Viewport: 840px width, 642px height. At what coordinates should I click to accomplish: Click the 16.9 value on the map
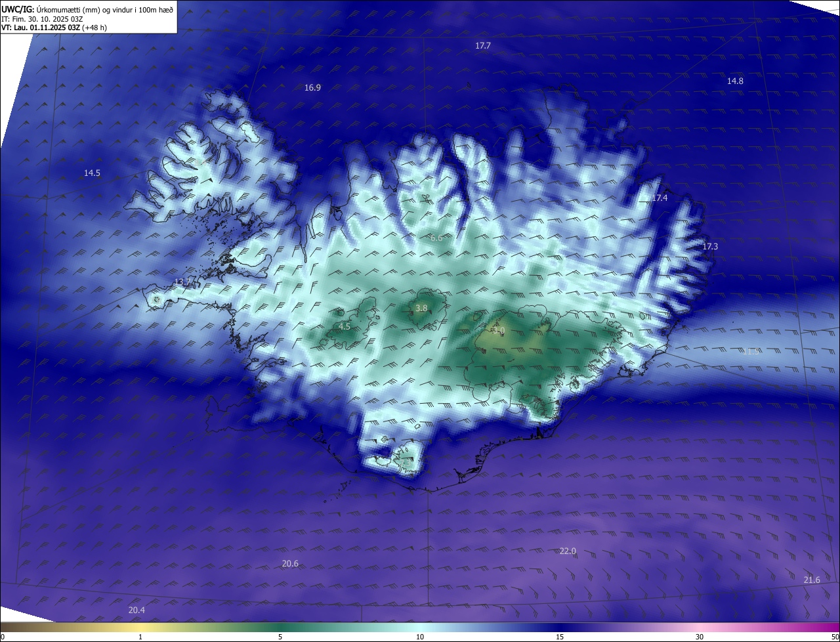[x=312, y=88]
